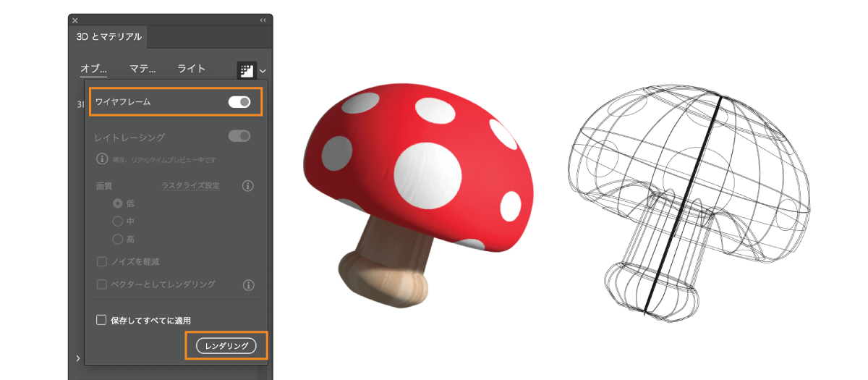Viewport: 868px width, 380px height.
Task: Click info icon beside ラスタライズ設定
Action: pyautogui.click(x=247, y=186)
